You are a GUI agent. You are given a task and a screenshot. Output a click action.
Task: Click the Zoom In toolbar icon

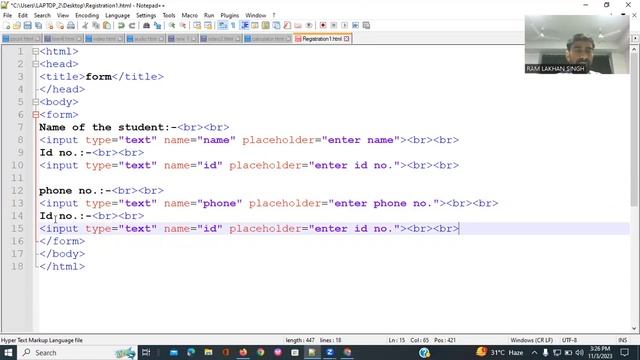(172, 25)
